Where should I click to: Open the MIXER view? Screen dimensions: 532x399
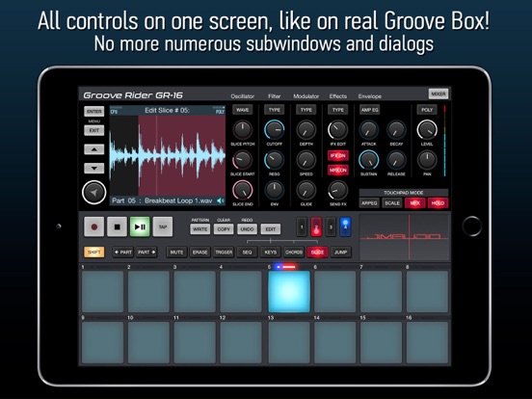click(x=438, y=94)
